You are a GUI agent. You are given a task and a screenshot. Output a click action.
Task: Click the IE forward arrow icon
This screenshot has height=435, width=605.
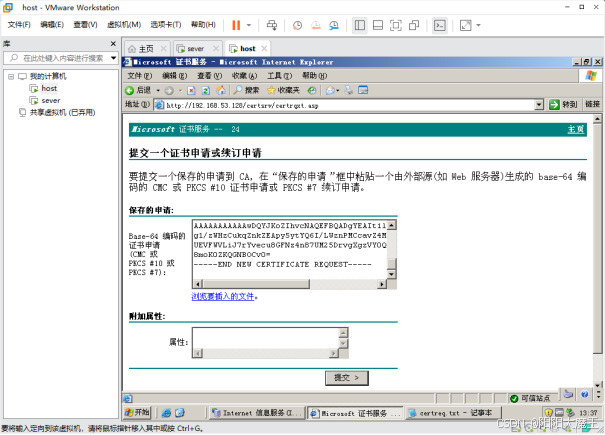pos(169,91)
